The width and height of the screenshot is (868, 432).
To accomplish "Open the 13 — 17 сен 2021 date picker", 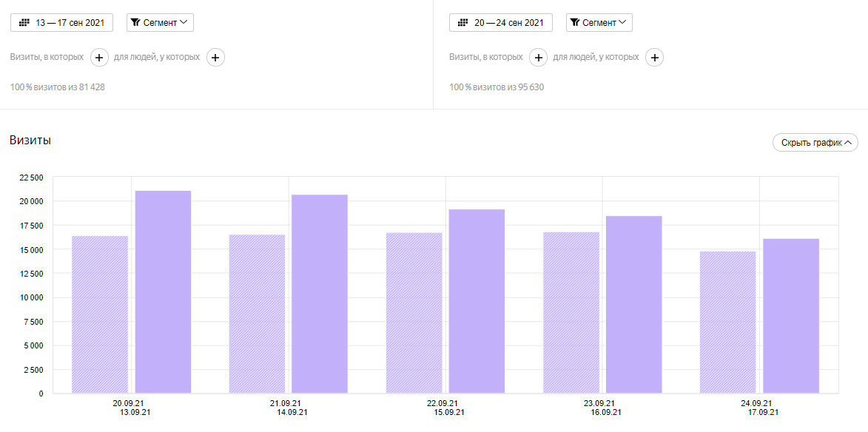I will [x=61, y=23].
